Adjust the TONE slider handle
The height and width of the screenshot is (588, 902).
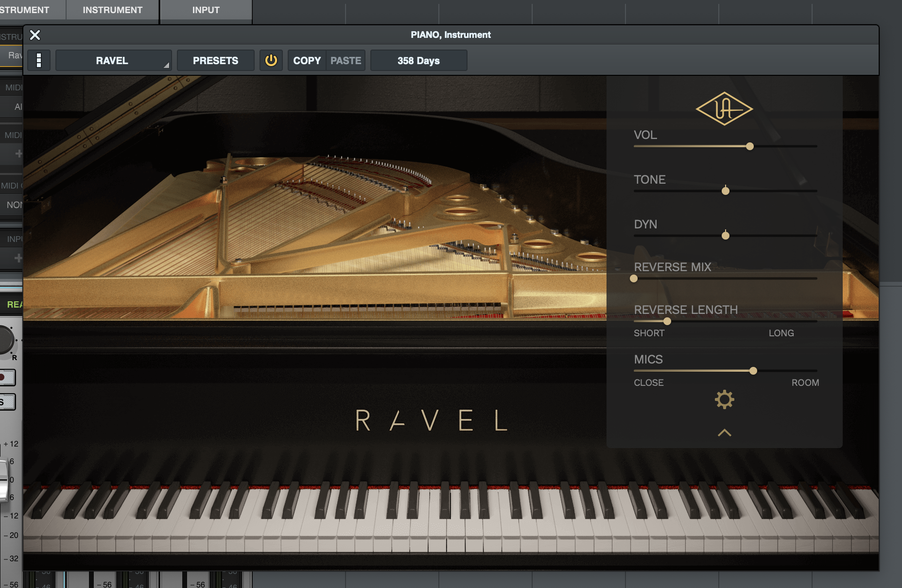(x=726, y=191)
